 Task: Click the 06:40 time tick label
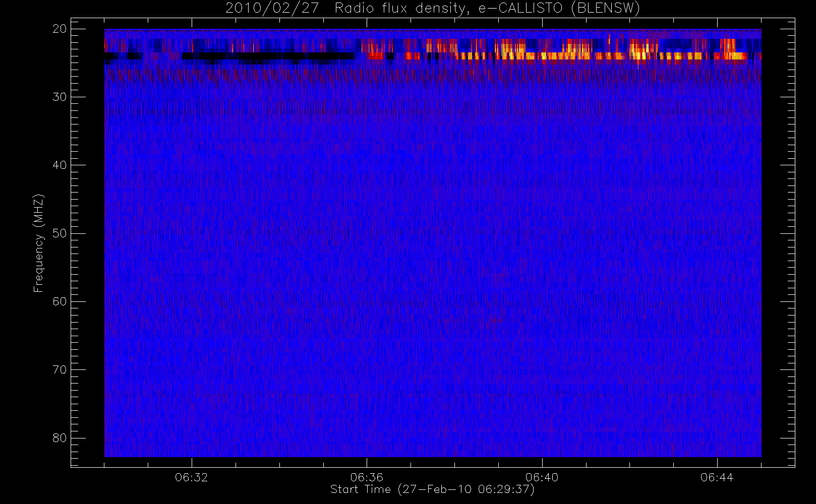pos(542,477)
